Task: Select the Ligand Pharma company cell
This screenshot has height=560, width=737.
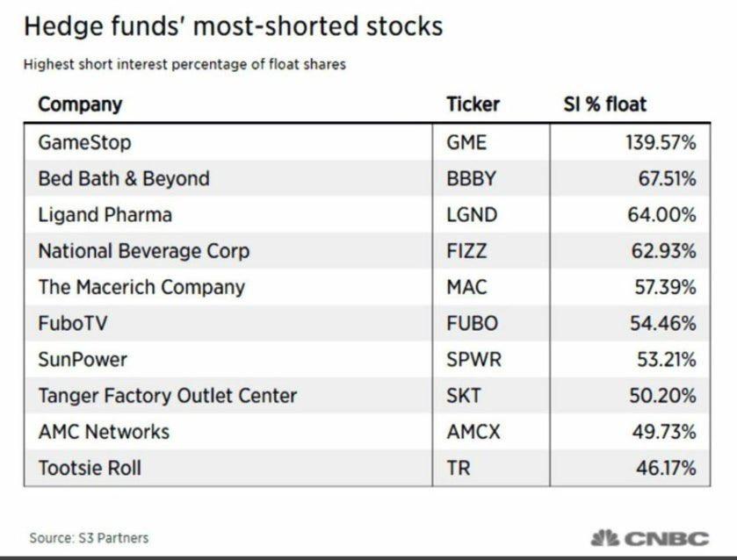Action: (105, 215)
